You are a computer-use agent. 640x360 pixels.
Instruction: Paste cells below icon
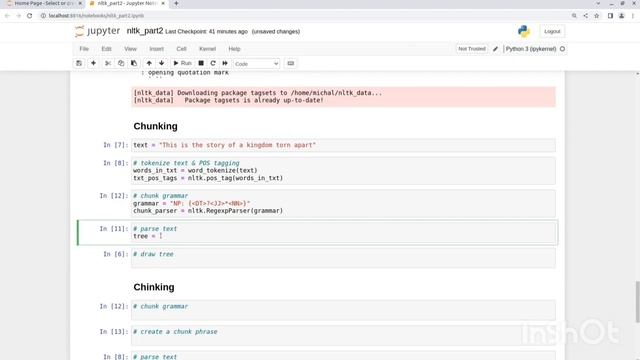(134, 63)
